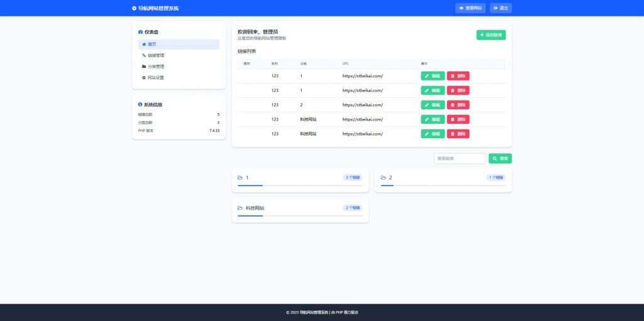Click the green 添加链接 button
Viewport: 644px width, 321px height.
click(491, 35)
